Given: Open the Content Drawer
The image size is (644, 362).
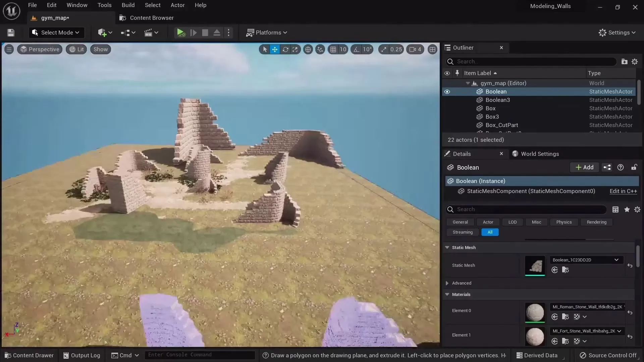Looking at the screenshot, I should click(30, 355).
